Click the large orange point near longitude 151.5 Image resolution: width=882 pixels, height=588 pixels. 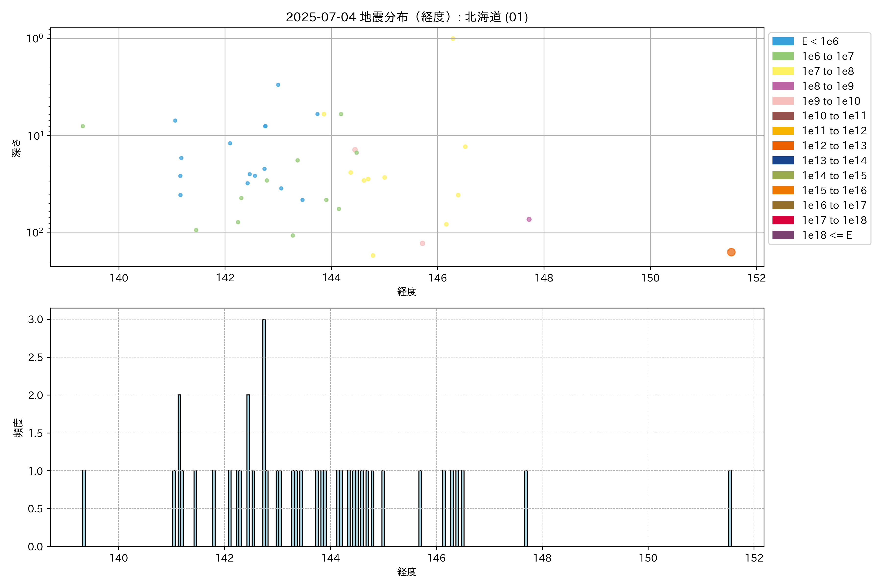click(x=731, y=252)
